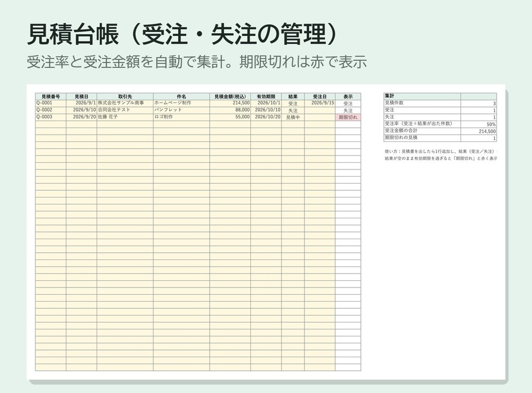Select 結果 cell 受注 in Q-0001 row
The width and height of the screenshot is (532, 393).
coord(293,103)
